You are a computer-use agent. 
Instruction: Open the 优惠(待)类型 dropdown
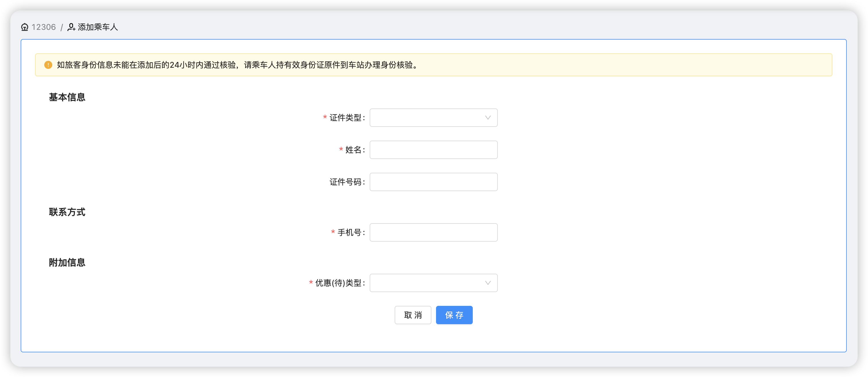coord(433,283)
